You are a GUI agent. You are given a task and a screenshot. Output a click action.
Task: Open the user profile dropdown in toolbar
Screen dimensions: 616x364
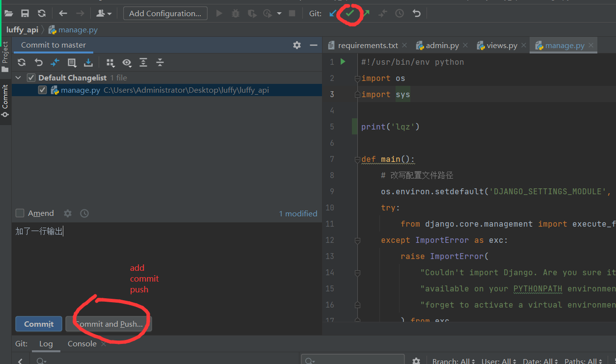pyautogui.click(x=104, y=13)
